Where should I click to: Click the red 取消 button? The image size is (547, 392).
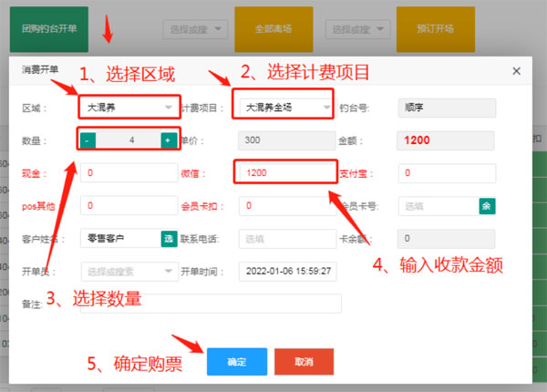pyautogui.click(x=304, y=362)
